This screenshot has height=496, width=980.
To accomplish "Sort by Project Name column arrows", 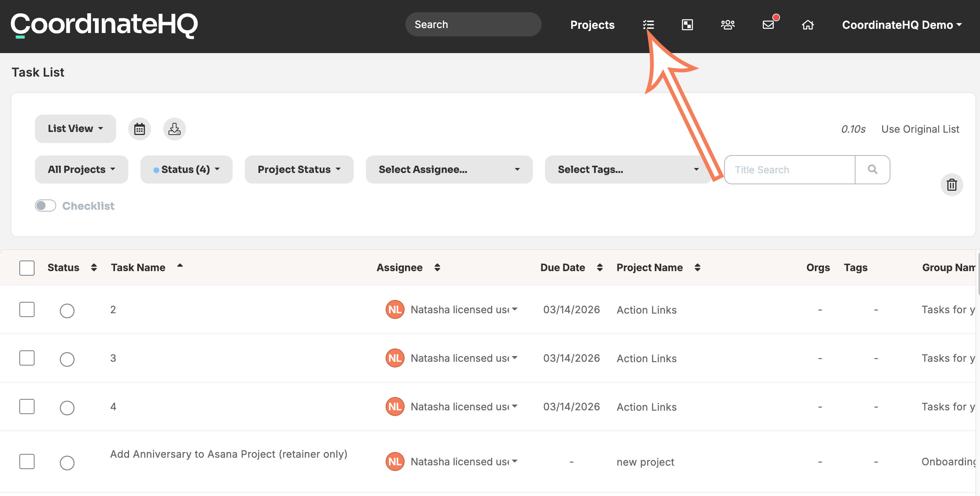I will point(697,268).
